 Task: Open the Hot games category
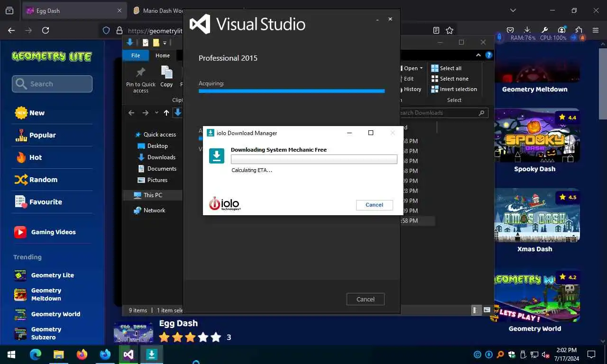[28, 157]
